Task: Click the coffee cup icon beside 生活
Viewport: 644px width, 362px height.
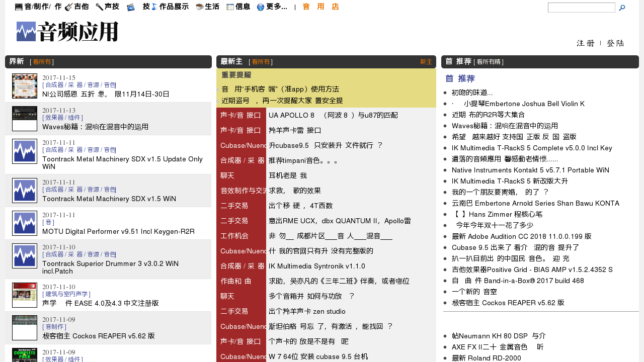Action: 200,7
